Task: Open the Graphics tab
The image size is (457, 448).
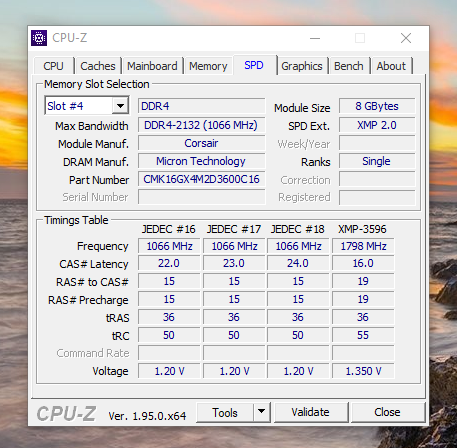Action: point(302,66)
